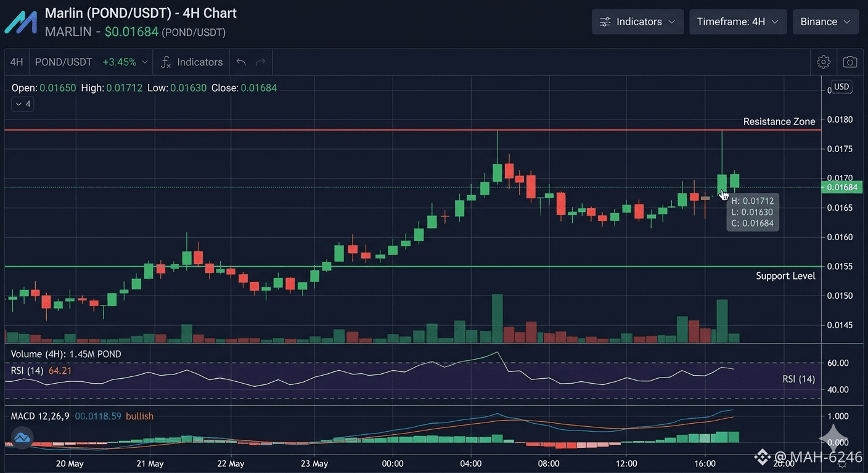Click the 04:00 label on time axis
Viewport: 868px width, 473px height.
[471, 464]
